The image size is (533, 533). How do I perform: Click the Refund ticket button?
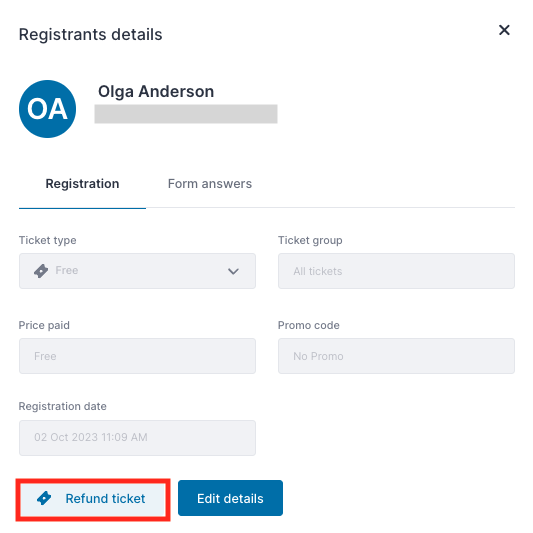click(x=93, y=498)
